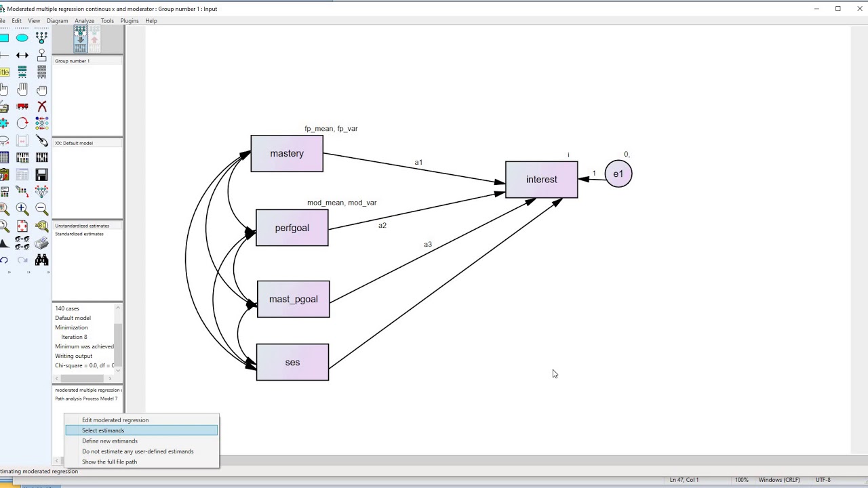Open the Tools menu

tap(107, 21)
